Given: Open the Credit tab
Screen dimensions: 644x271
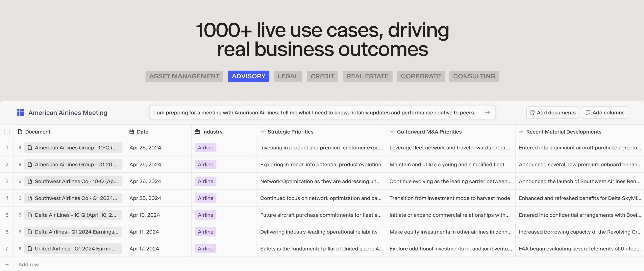Looking at the screenshot, I should (x=322, y=76).
